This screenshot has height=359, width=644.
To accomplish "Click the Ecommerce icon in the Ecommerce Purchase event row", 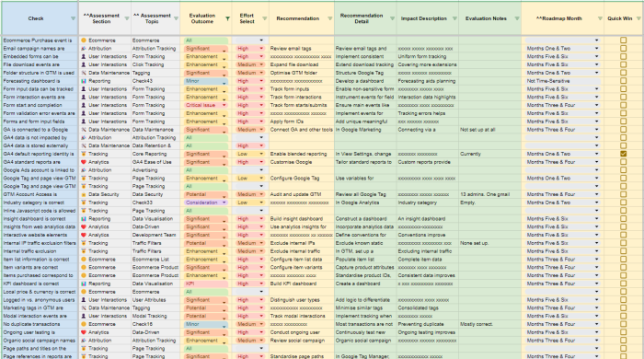I will point(84,41).
